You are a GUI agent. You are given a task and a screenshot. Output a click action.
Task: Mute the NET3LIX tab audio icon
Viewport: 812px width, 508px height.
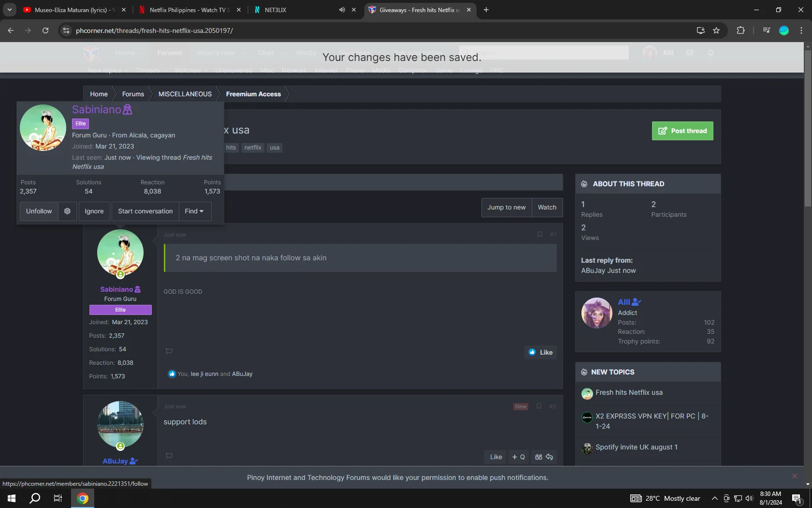pyautogui.click(x=342, y=10)
